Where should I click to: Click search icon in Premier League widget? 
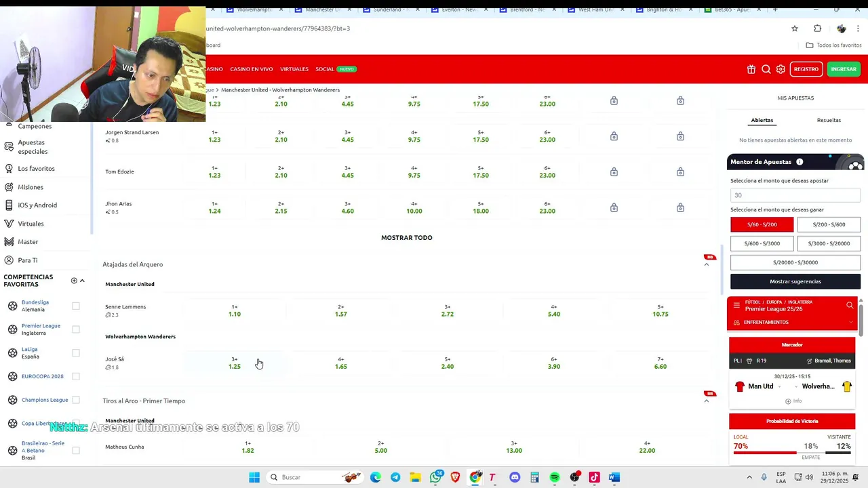point(850,305)
